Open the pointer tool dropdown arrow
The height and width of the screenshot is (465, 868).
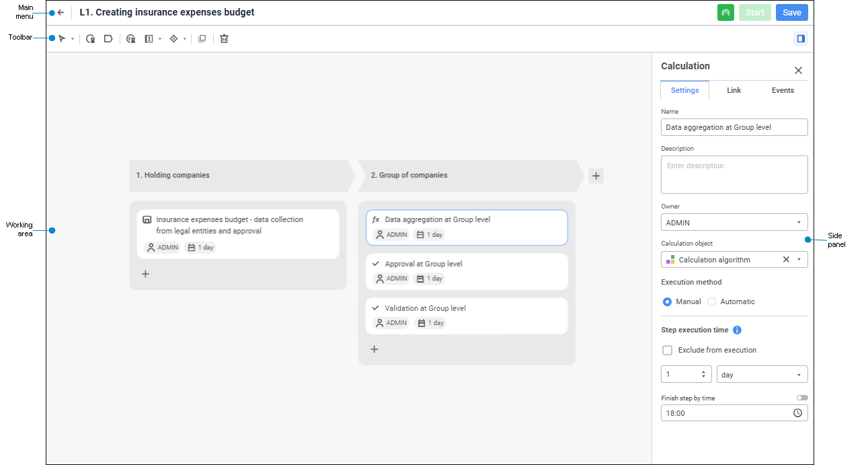click(x=73, y=39)
